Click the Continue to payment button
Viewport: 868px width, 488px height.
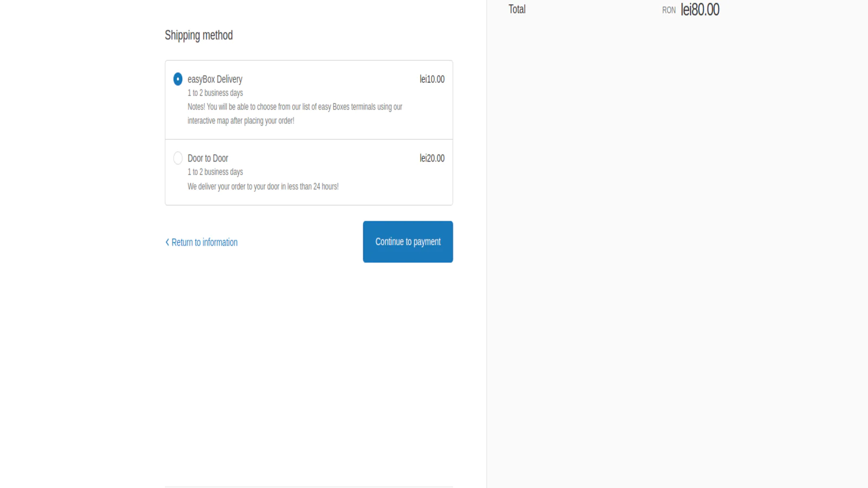[x=407, y=242]
